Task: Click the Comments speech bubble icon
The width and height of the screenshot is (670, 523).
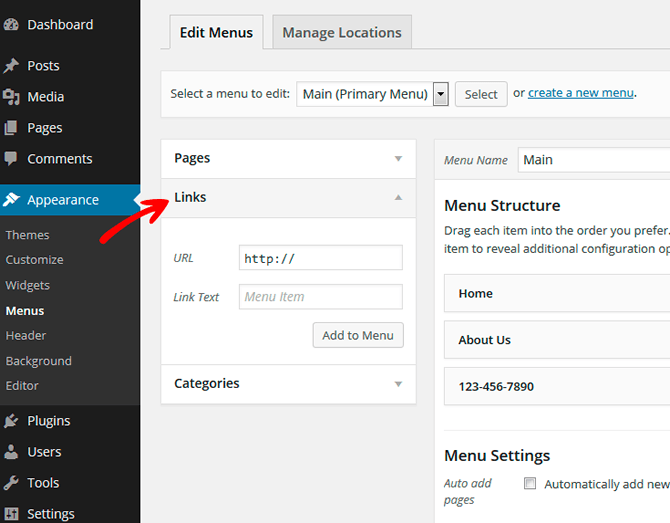Action: point(11,159)
